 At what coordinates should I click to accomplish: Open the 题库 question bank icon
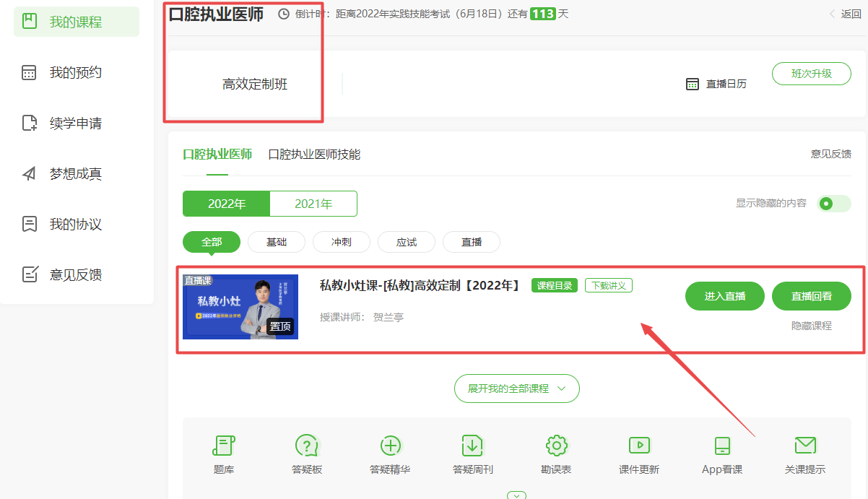click(x=224, y=446)
